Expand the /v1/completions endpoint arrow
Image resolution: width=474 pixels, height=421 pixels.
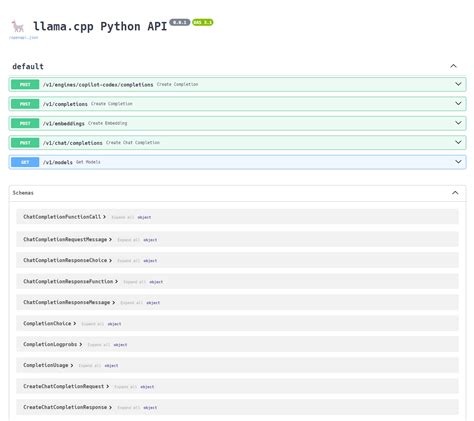click(x=458, y=103)
